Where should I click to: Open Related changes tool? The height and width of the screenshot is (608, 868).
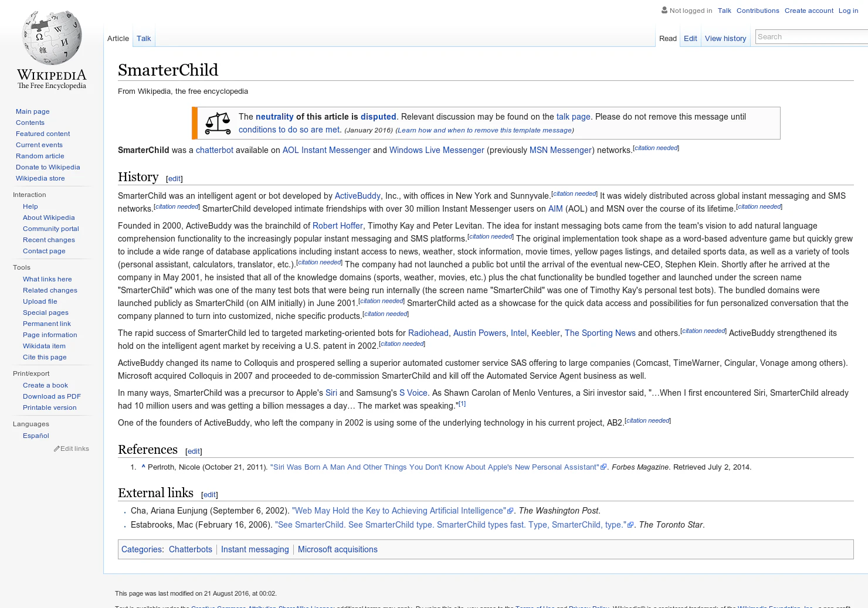tap(50, 290)
